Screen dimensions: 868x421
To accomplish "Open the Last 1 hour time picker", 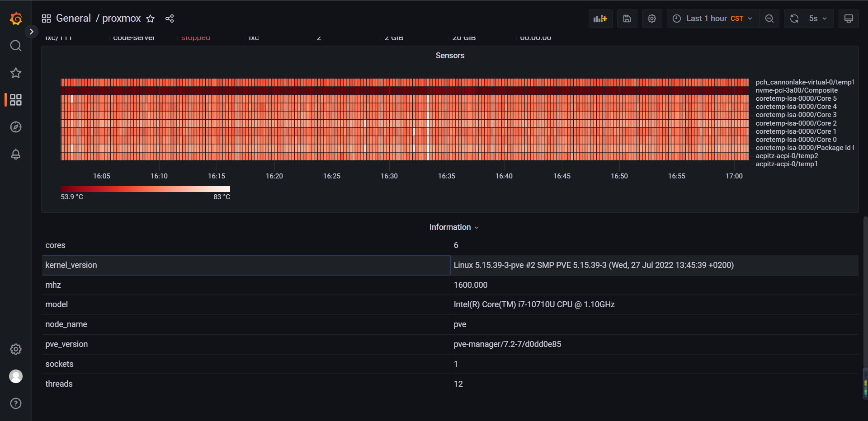I will click(x=712, y=19).
